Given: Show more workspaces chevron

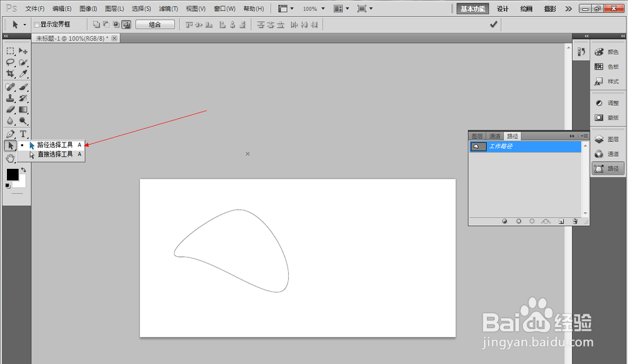Looking at the screenshot, I should [568, 9].
